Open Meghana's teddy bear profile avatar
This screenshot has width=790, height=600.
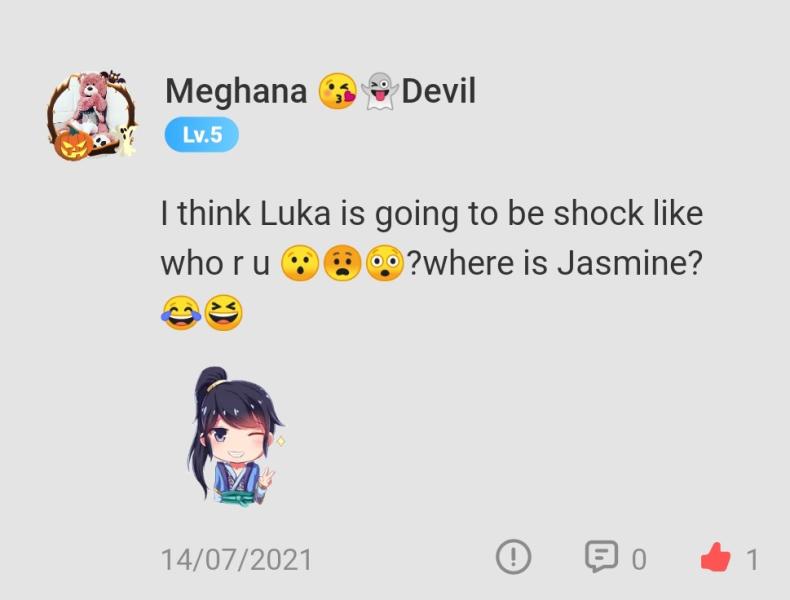[93, 116]
